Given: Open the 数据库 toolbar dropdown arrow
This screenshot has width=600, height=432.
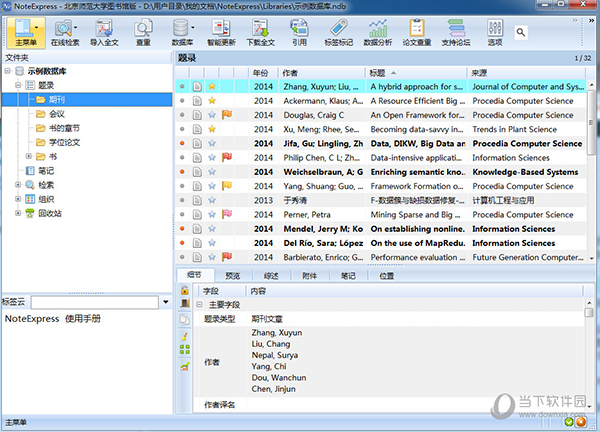Looking at the screenshot, I should [x=192, y=27].
